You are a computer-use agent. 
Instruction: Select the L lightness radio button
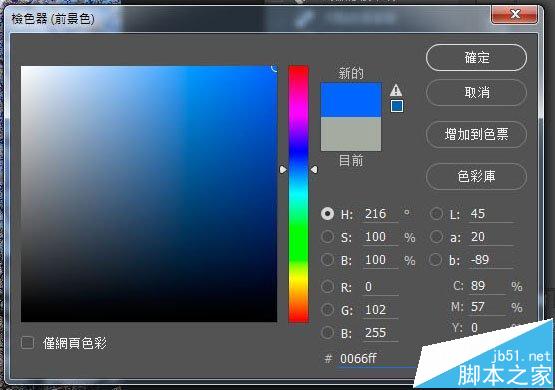(x=436, y=214)
